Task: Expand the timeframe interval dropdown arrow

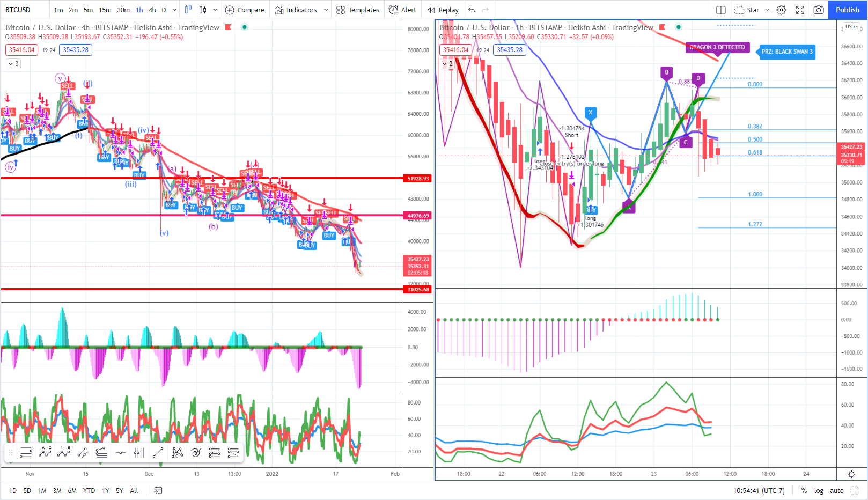Action: (174, 10)
